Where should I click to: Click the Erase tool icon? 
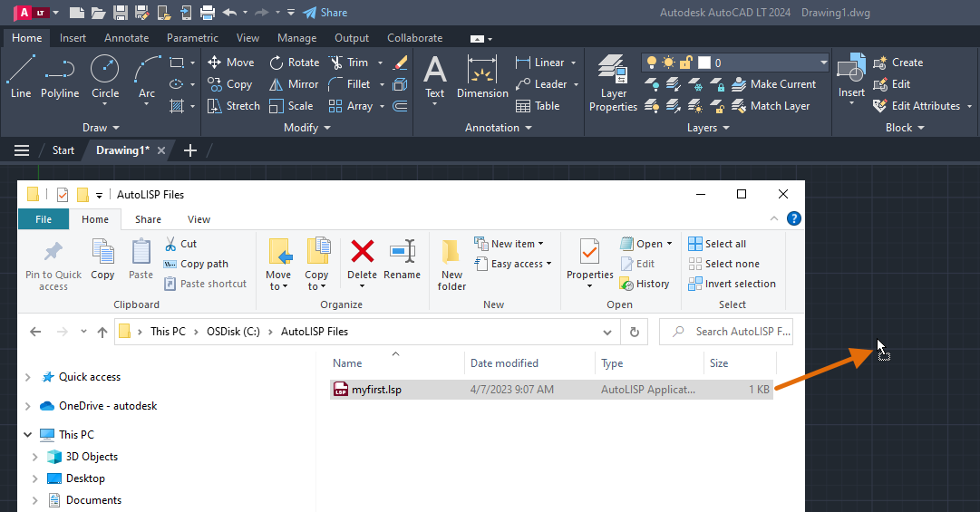coord(400,63)
